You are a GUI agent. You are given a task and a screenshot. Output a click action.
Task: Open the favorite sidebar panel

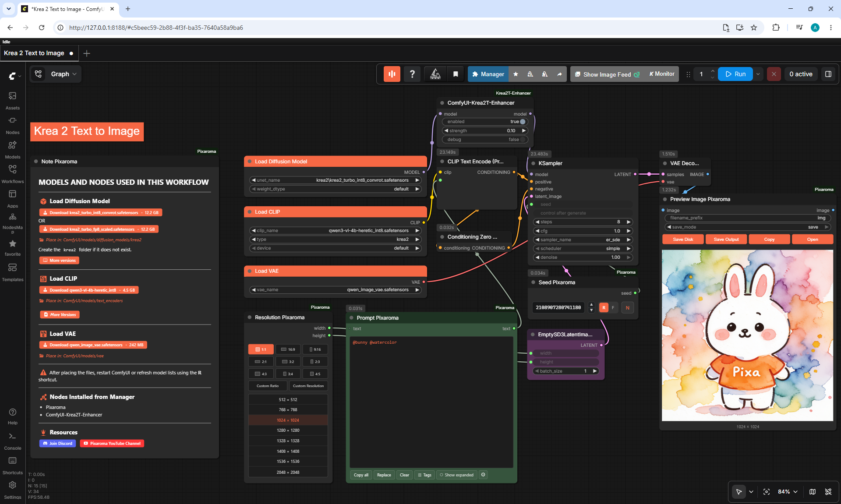tap(12, 247)
